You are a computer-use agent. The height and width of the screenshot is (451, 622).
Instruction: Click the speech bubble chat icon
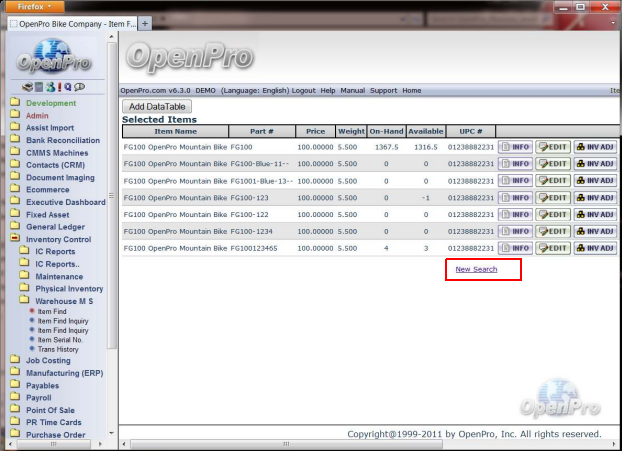point(78,87)
